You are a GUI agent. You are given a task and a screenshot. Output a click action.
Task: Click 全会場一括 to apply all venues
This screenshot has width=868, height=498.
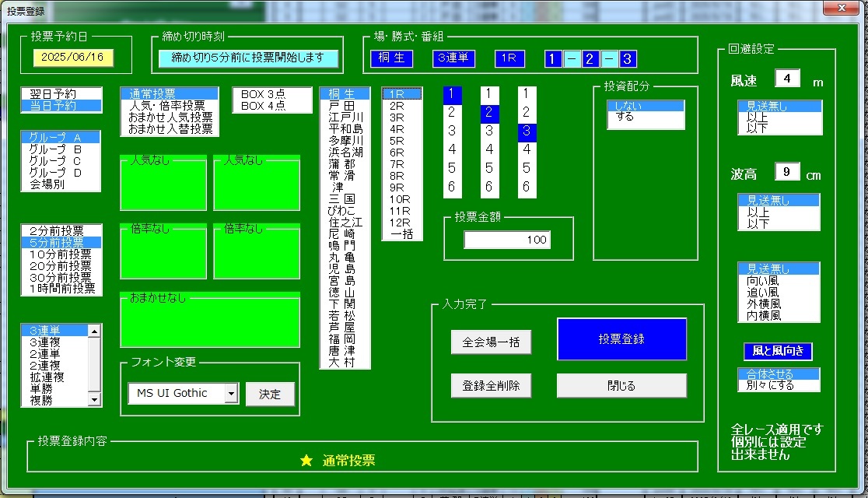tap(491, 342)
